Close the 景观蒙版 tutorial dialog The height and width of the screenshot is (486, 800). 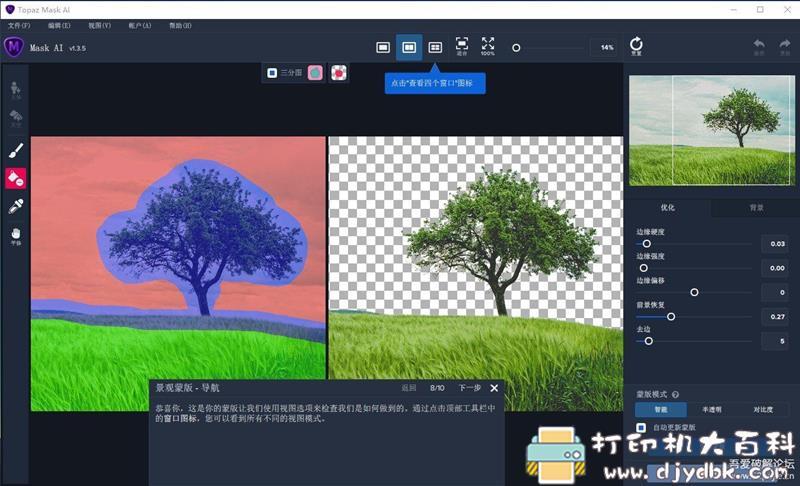(x=494, y=388)
